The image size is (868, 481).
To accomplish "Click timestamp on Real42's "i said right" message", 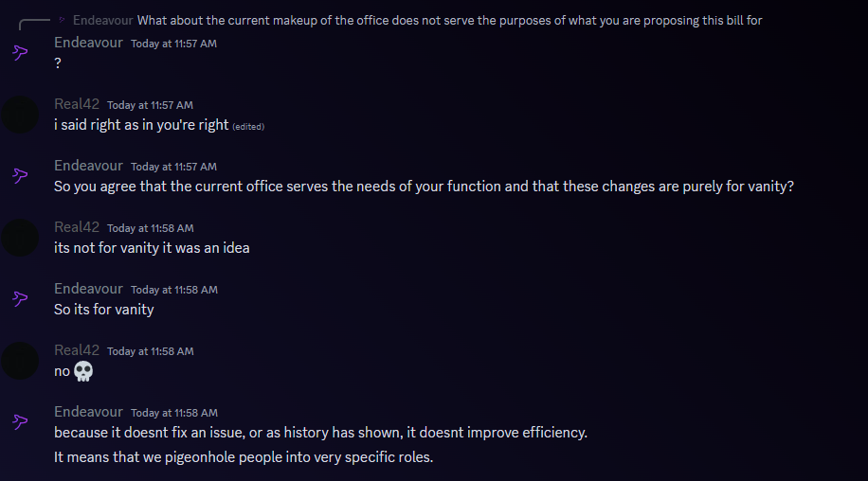I will click(150, 105).
